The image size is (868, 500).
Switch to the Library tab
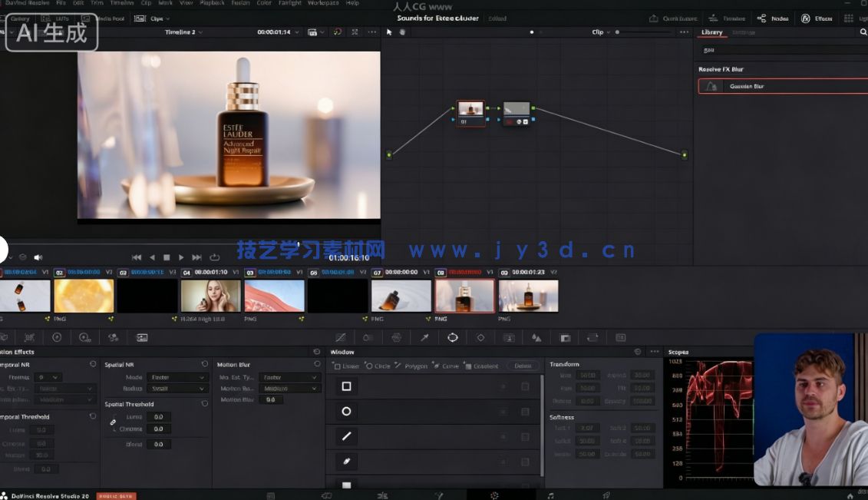coord(711,32)
